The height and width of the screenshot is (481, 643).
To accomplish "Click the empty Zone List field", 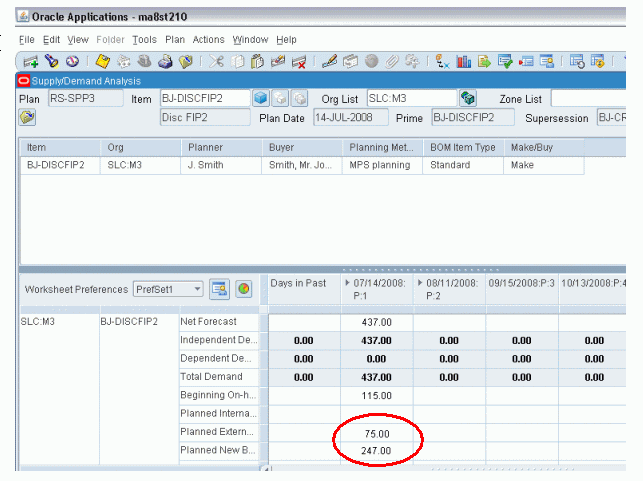I will tap(588, 98).
